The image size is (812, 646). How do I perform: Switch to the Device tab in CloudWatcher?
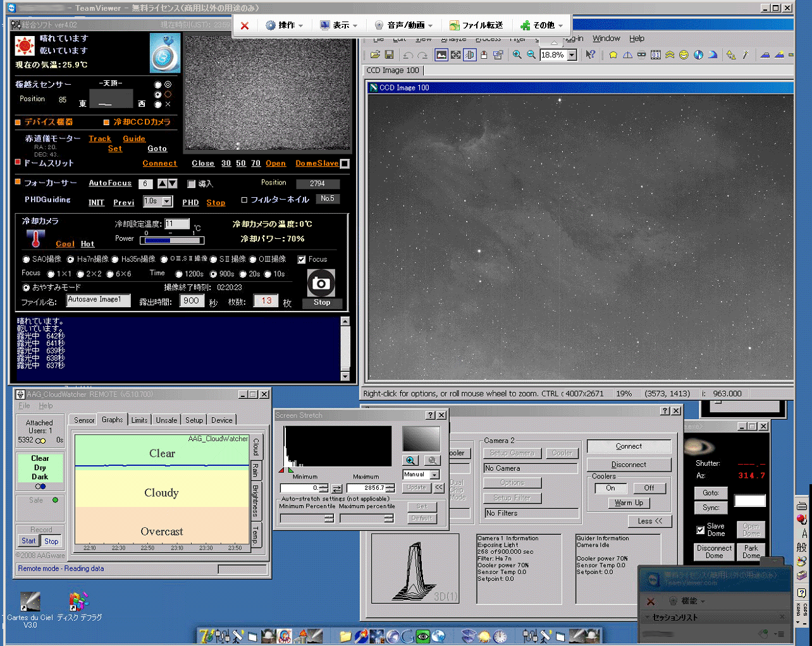click(221, 420)
